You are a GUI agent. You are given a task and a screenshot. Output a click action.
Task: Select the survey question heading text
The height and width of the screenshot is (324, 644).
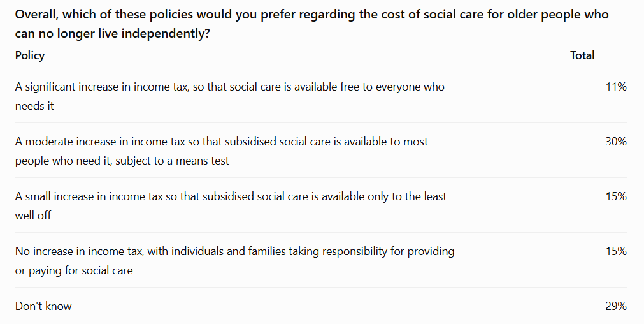(x=311, y=24)
